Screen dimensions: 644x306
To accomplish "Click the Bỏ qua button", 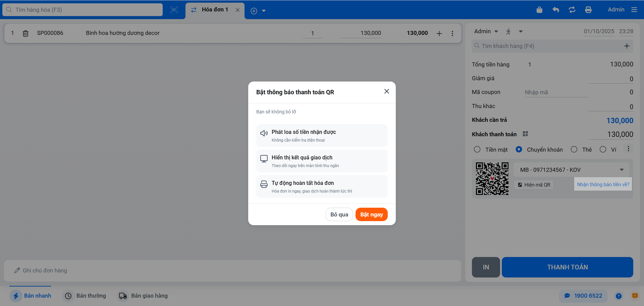I will click(339, 214).
